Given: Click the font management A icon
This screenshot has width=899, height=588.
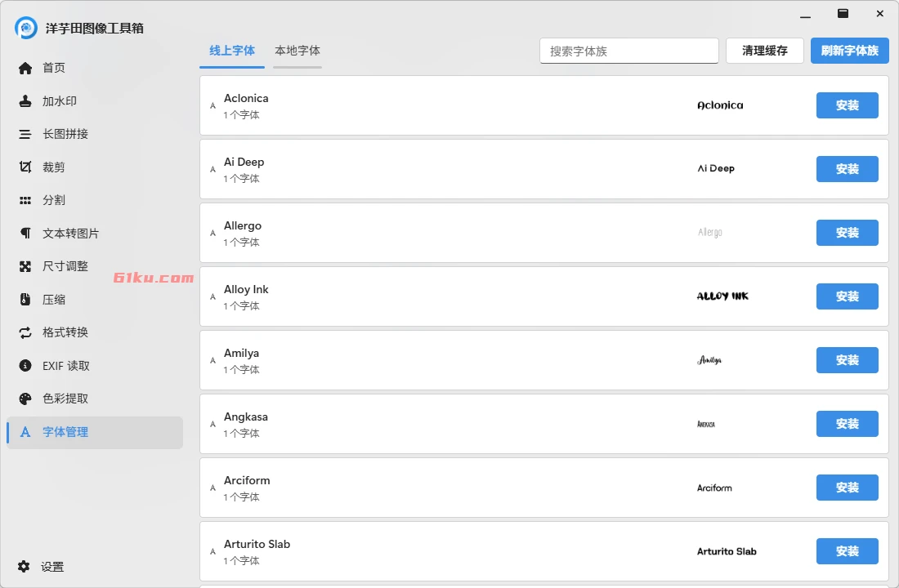Looking at the screenshot, I should (25, 432).
